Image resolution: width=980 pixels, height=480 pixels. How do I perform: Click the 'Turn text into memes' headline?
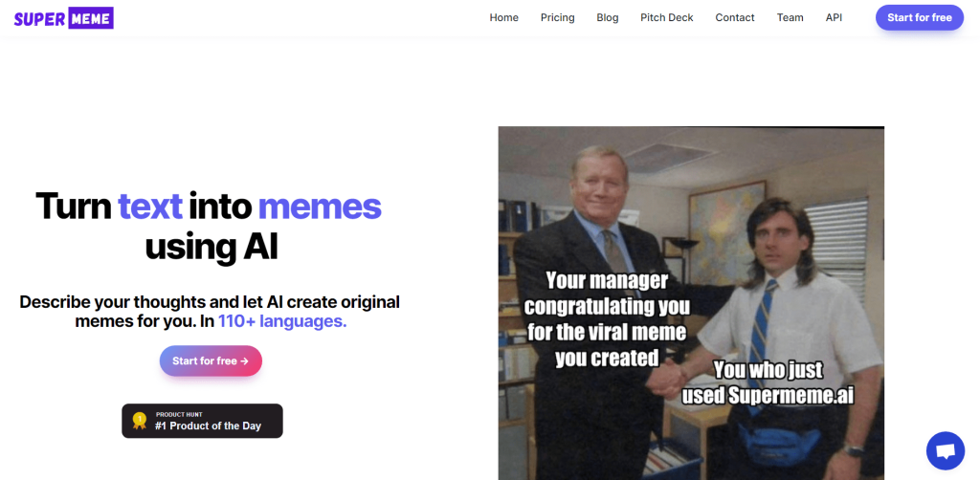pyautogui.click(x=209, y=207)
